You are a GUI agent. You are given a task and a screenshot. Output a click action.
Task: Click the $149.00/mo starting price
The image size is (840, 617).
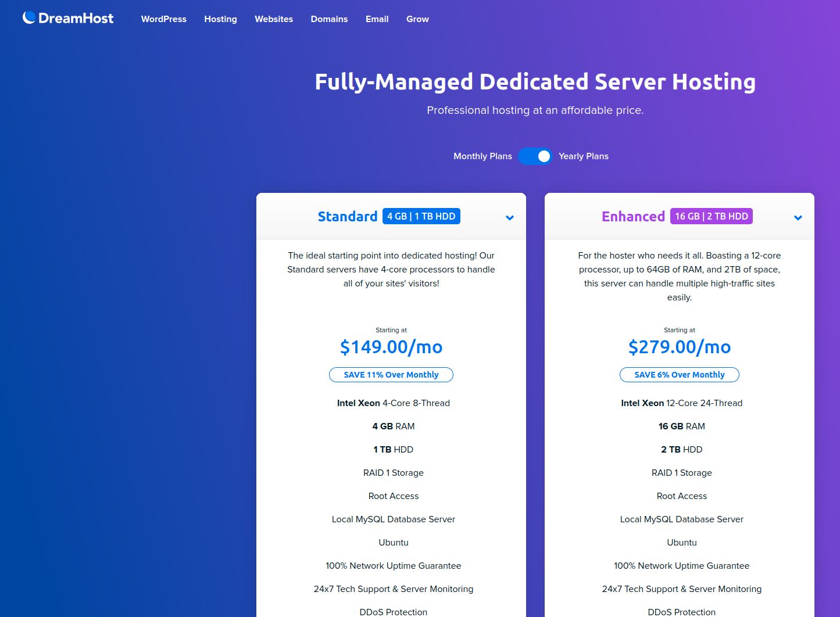coord(391,347)
